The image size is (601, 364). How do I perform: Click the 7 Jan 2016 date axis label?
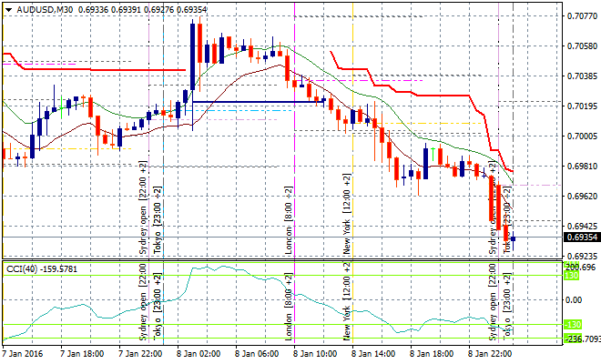pos(22,353)
